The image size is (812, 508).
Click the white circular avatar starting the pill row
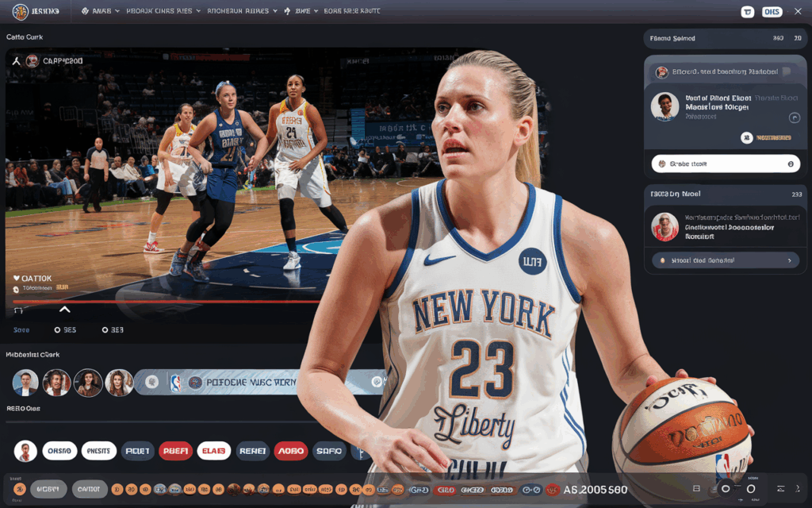tap(25, 451)
